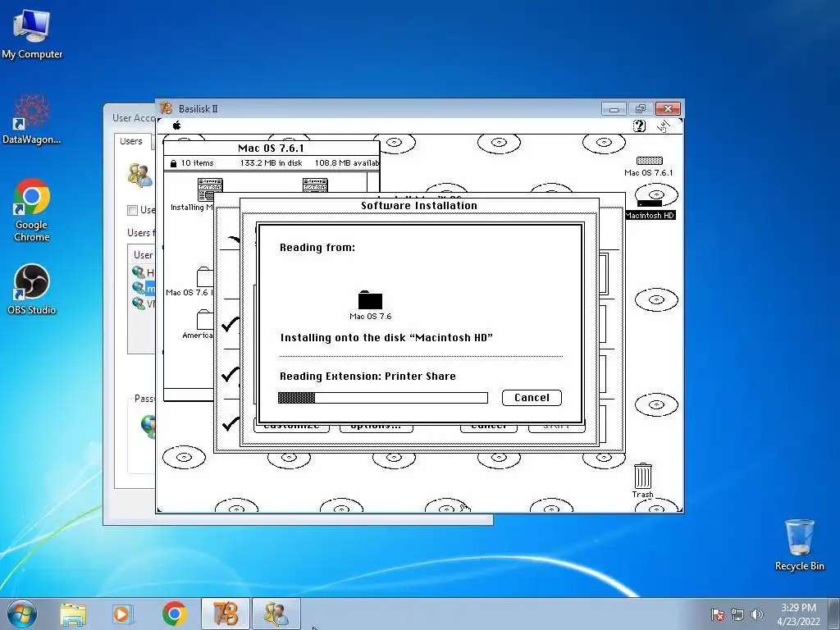Click the installation progress bar
Viewport: 840px width, 630px height.
click(382, 398)
